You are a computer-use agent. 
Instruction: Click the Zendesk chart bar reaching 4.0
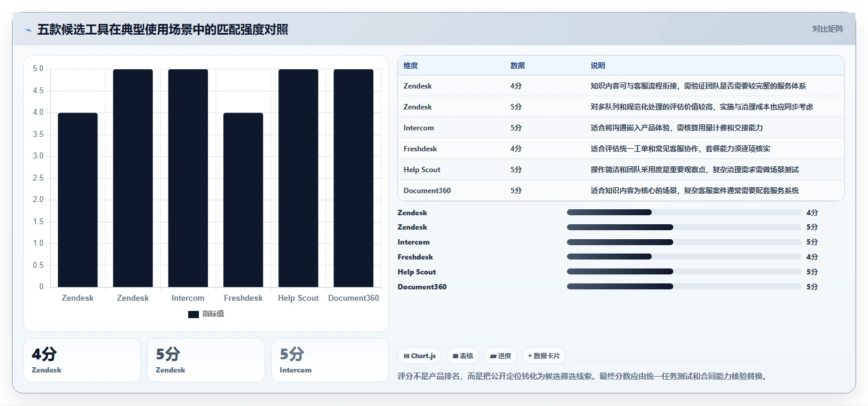point(78,200)
